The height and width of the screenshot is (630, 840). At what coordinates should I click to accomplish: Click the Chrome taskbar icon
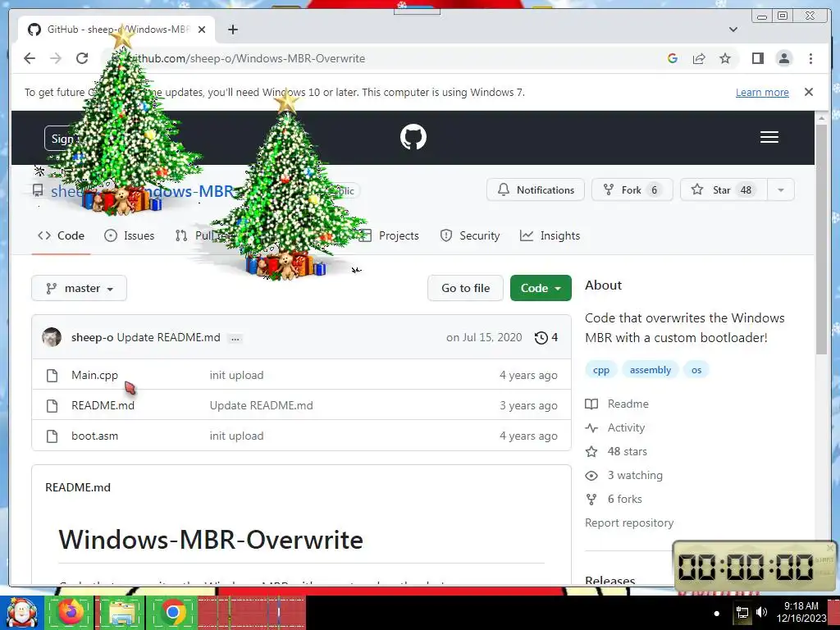tap(172, 612)
